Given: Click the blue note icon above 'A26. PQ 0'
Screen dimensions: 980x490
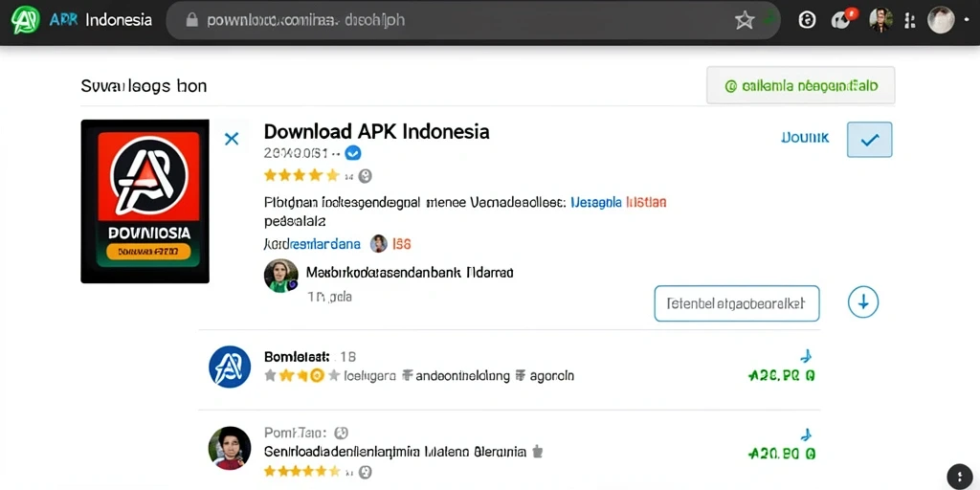Looking at the screenshot, I should (806, 356).
